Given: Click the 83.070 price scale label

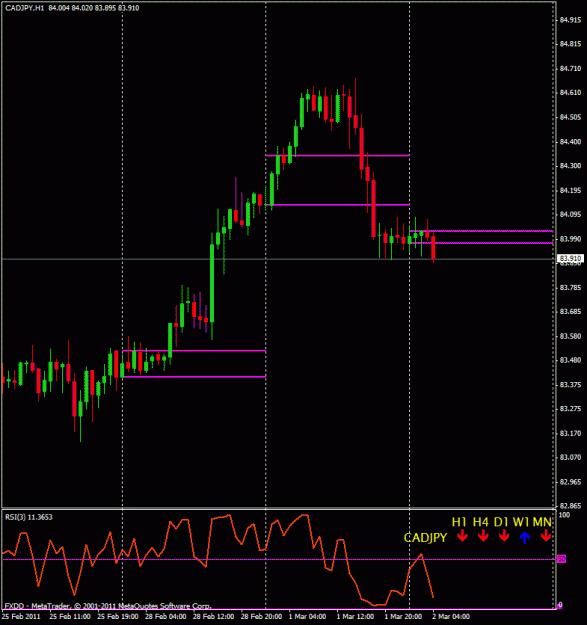Looking at the screenshot, I should tap(570, 457).
